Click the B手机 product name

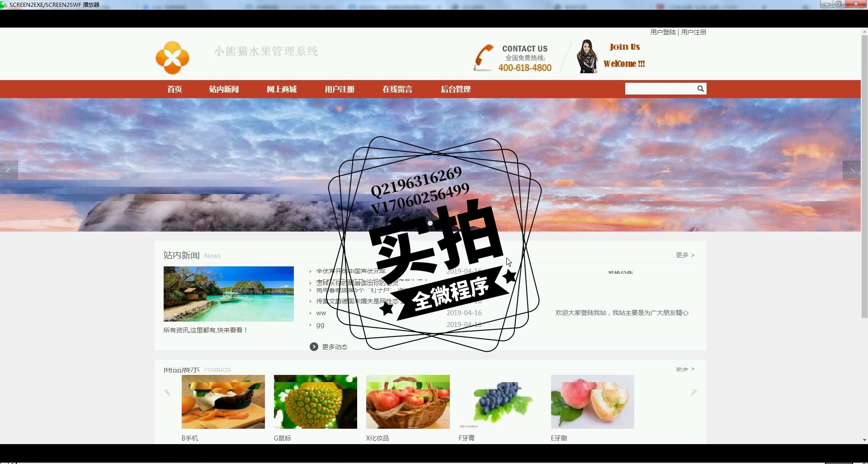tap(190, 438)
